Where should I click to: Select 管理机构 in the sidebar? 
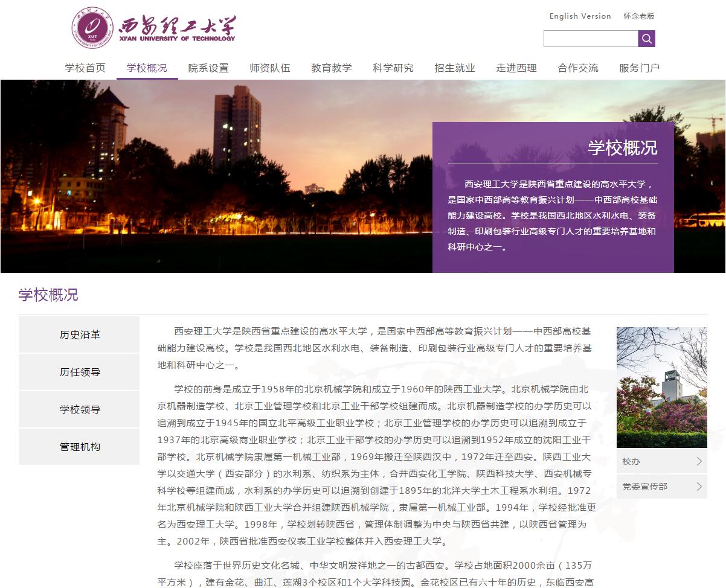[x=79, y=447]
